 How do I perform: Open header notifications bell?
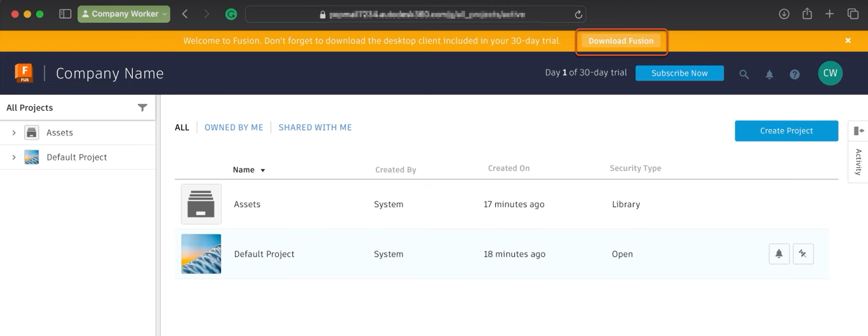coord(769,74)
